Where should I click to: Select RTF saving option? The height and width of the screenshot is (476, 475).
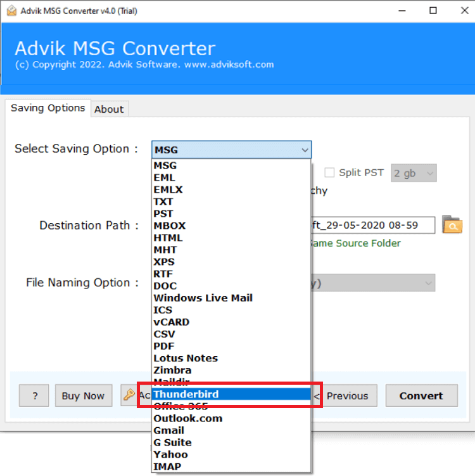tap(231, 274)
